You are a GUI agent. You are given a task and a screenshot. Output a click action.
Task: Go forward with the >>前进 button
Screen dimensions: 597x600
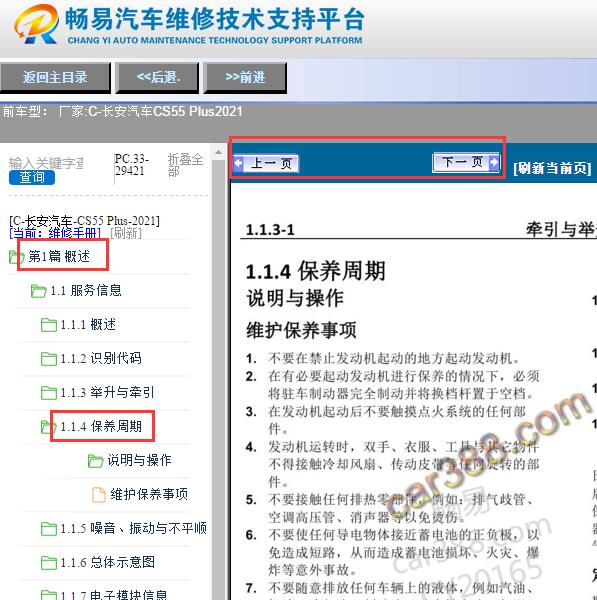click(x=245, y=78)
